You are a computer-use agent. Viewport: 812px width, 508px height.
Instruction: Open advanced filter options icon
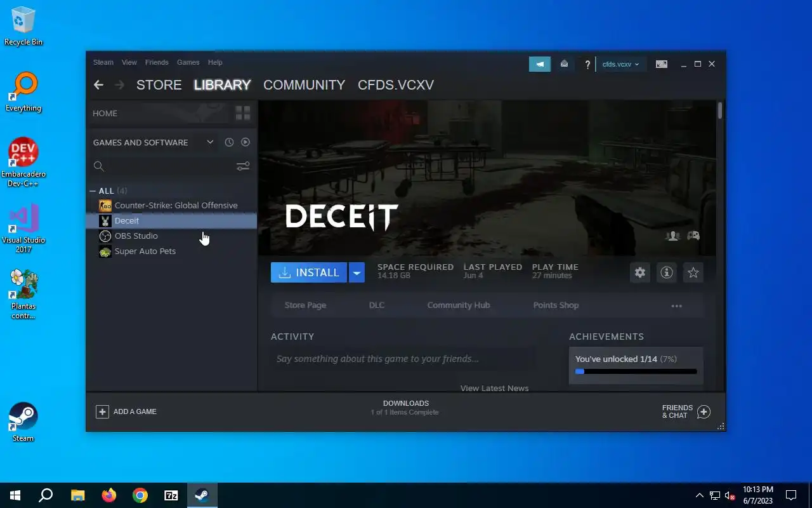point(243,166)
